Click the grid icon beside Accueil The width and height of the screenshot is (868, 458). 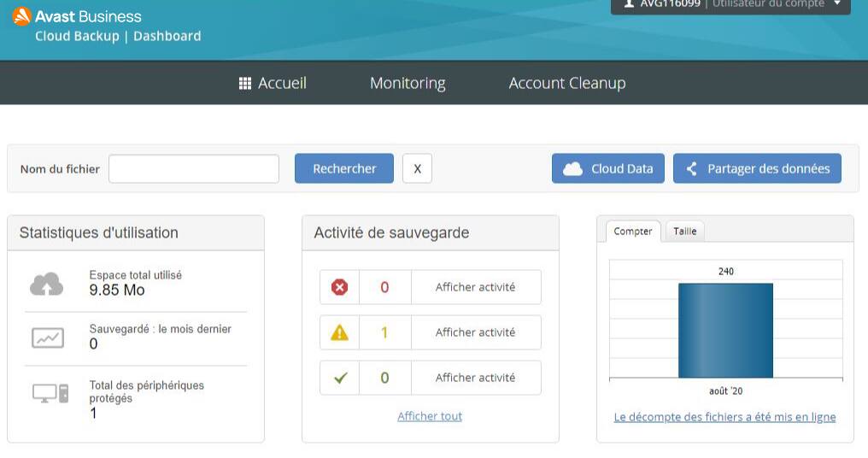(x=244, y=83)
